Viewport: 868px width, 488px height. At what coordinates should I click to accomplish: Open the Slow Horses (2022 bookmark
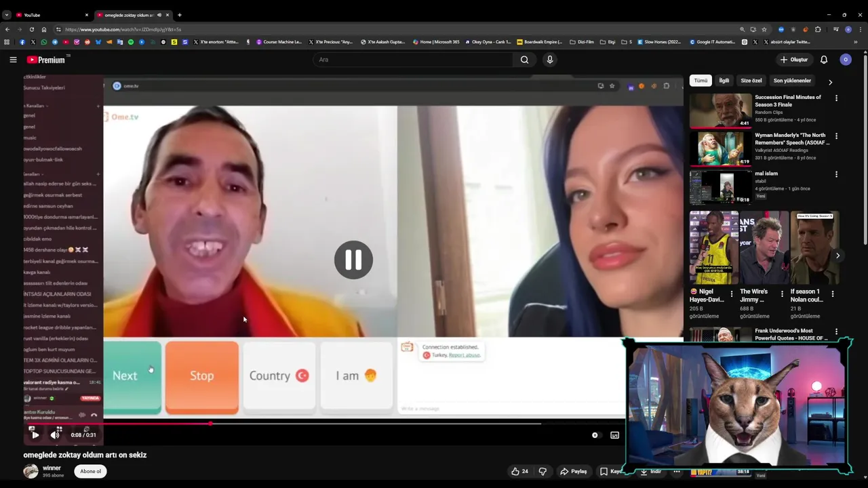(x=659, y=42)
